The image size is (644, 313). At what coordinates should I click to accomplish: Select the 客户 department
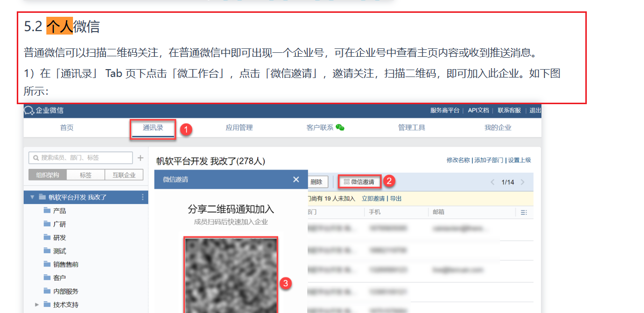pyautogui.click(x=60, y=277)
